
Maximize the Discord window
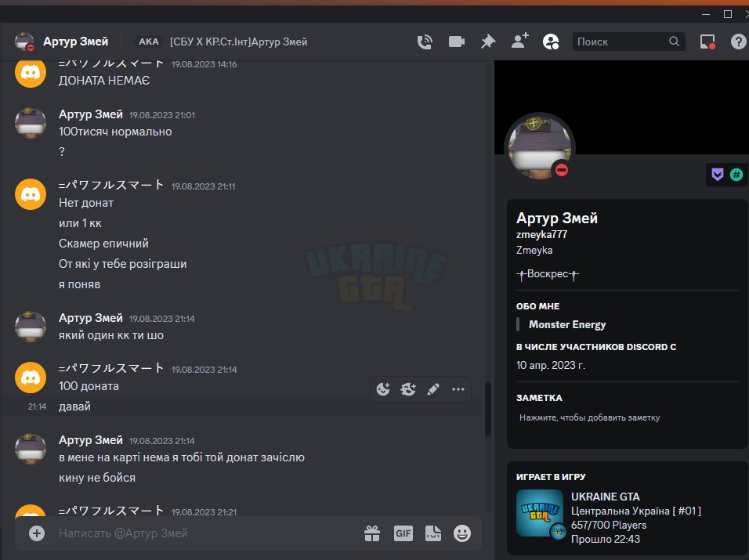pos(728,14)
